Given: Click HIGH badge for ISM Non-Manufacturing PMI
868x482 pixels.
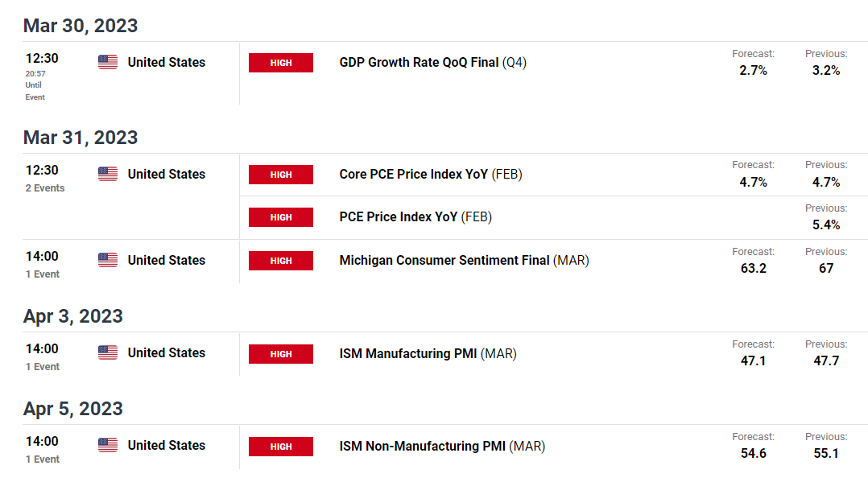Looking at the screenshot, I should 281,447.
